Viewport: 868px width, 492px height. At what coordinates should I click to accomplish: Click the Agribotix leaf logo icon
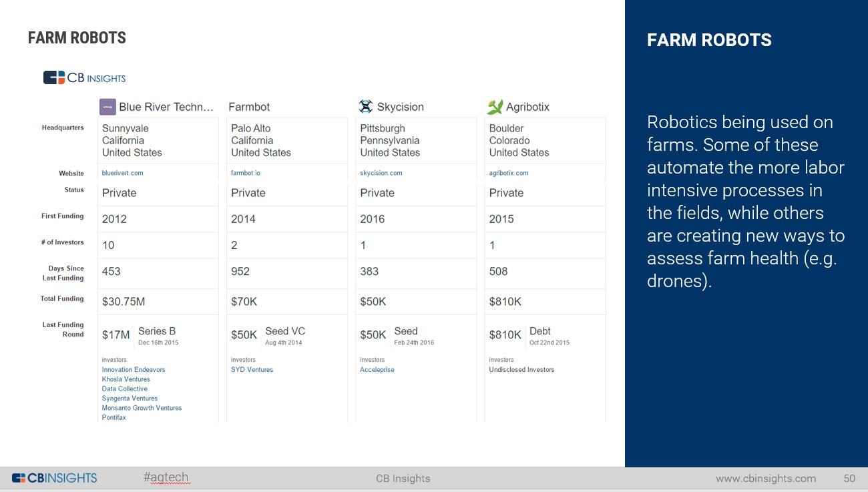pos(495,106)
